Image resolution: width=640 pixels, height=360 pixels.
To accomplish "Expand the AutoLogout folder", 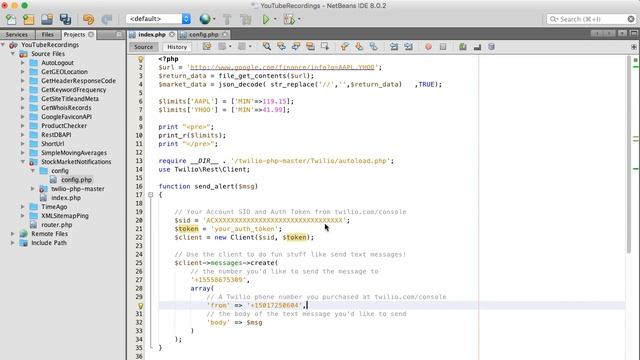I will click(23, 63).
